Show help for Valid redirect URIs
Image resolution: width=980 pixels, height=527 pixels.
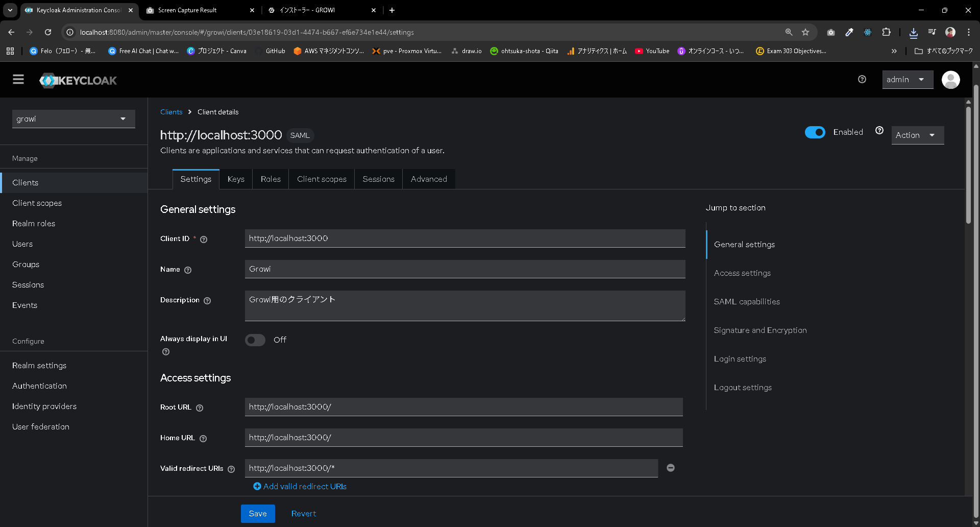[x=231, y=469]
